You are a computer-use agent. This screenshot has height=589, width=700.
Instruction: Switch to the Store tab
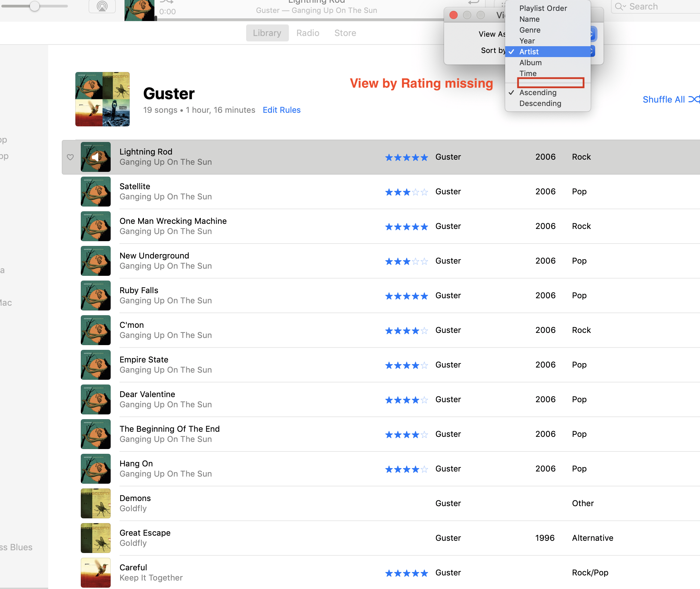[x=345, y=33]
